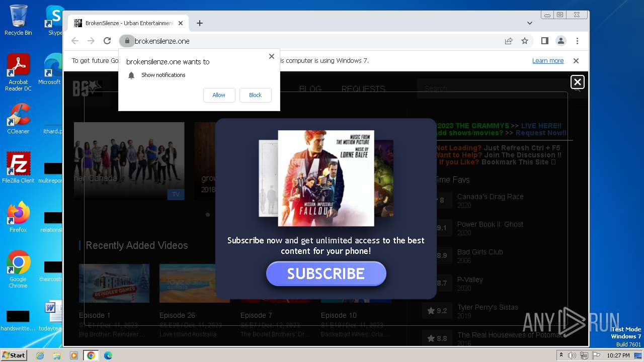Close the BrokenSilenze tab
644x362 pixels.
click(x=181, y=23)
